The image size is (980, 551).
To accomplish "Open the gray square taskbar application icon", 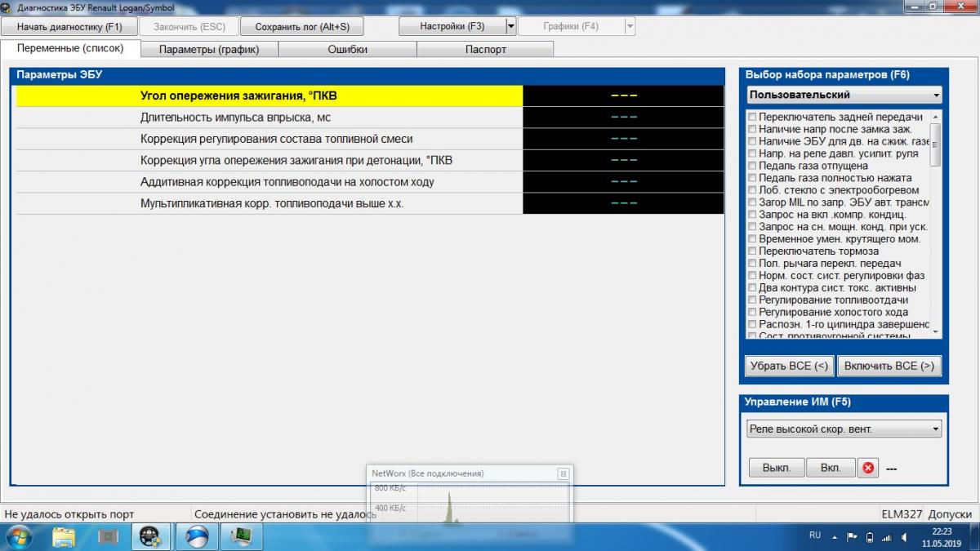I will [108, 536].
